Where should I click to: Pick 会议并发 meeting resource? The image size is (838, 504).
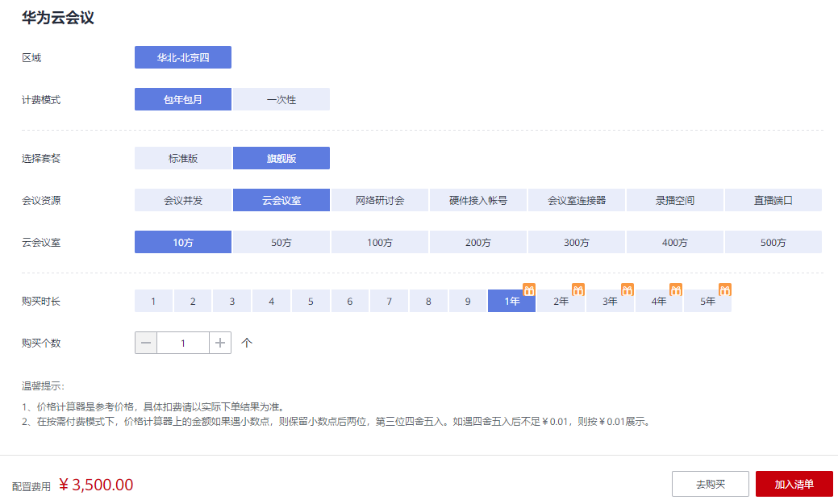183,200
